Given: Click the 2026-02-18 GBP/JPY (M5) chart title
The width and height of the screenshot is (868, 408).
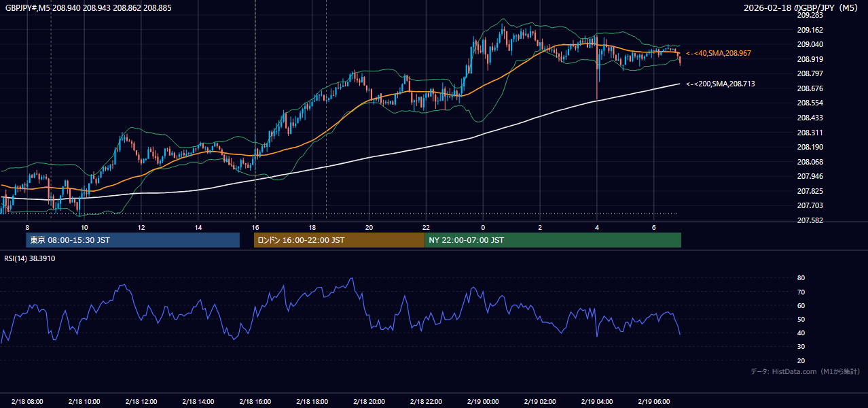Looking at the screenshot, I should pos(801,7).
